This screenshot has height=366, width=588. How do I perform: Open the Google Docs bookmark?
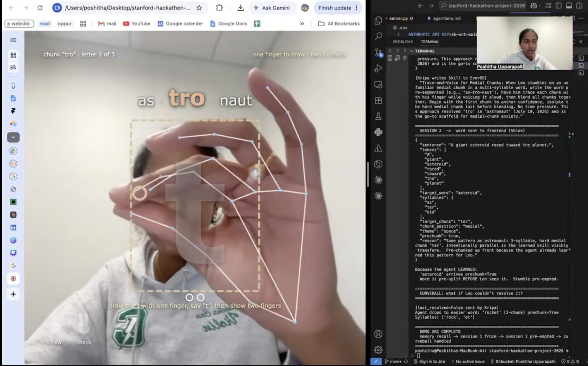coord(229,24)
